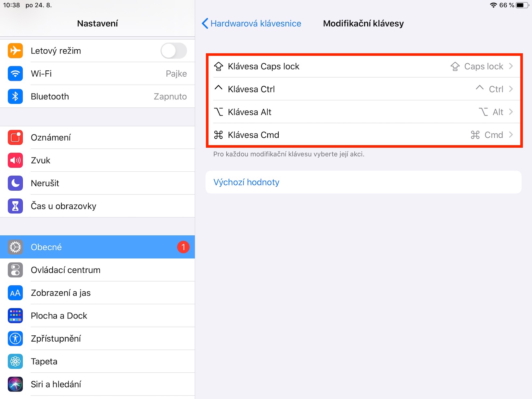This screenshot has height=399, width=532.
Task: Click the red Oznámení notifications icon
Action: (x=15, y=137)
